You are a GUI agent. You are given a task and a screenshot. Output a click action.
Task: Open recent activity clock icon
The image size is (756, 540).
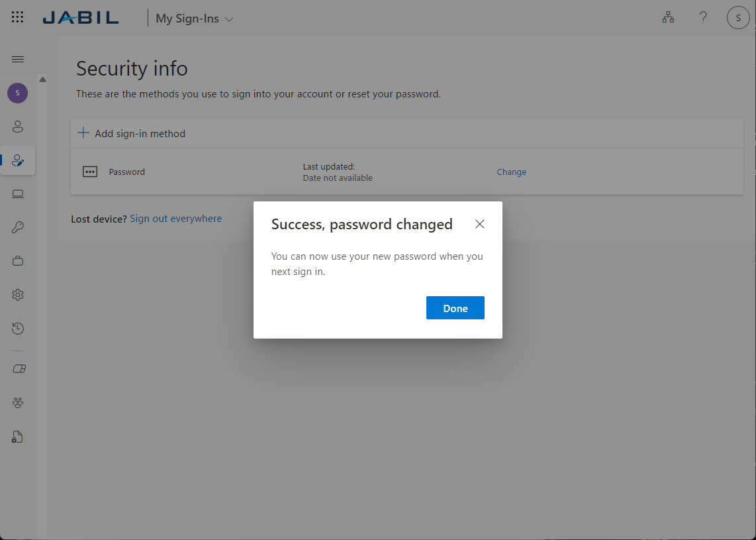(18, 329)
